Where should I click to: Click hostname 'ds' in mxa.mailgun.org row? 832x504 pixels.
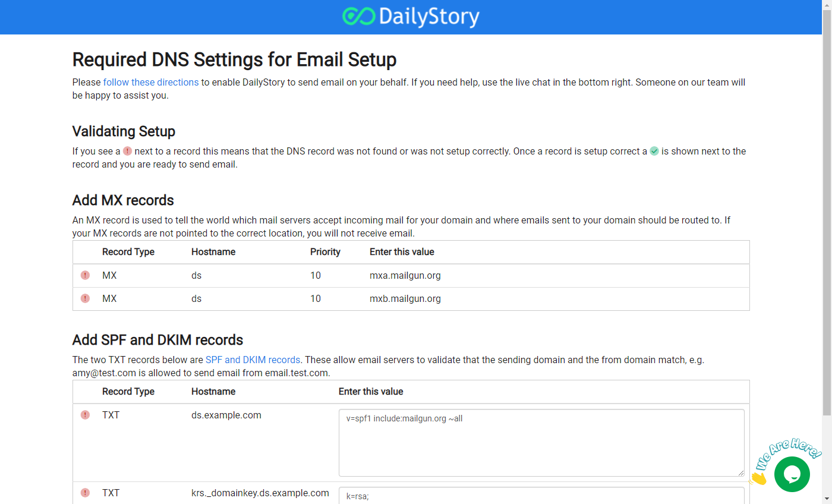[197, 275]
